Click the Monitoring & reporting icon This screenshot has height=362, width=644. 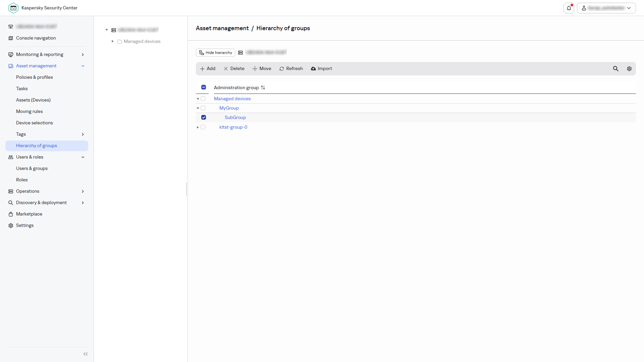tap(11, 55)
